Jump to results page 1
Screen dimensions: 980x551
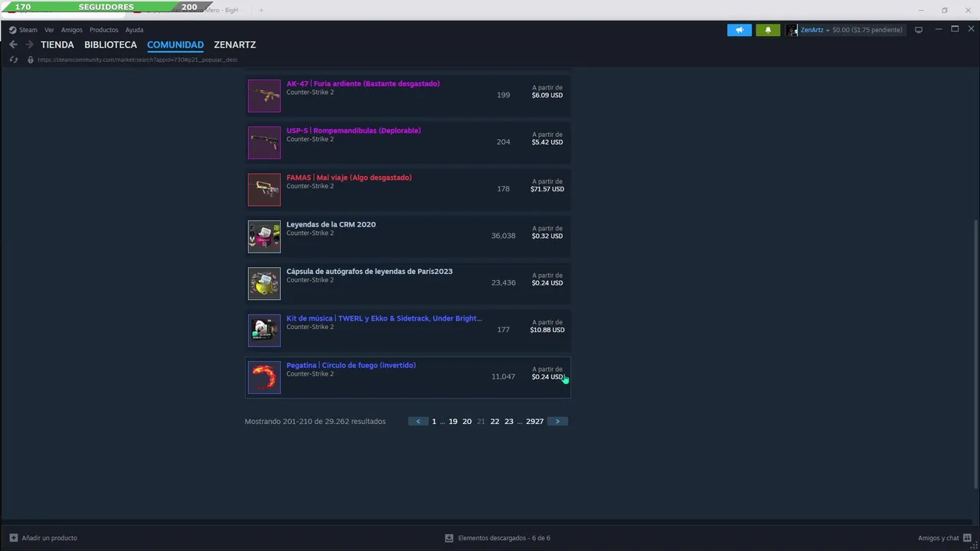click(434, 422)
